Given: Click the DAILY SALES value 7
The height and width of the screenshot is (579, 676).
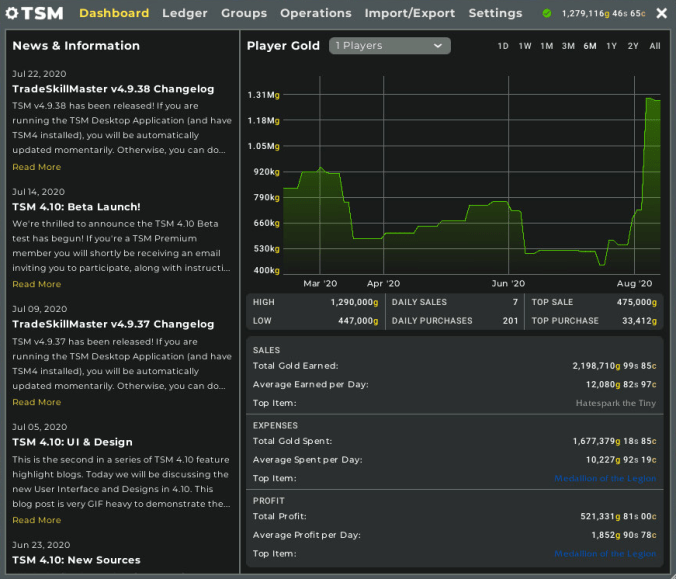Looking at the screenshot, I should click(515, 302).
